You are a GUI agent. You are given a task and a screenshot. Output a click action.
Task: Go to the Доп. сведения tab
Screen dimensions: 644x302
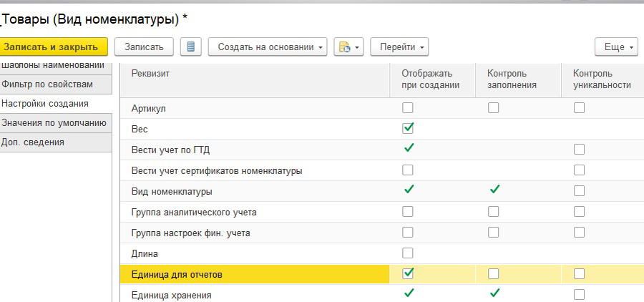click(x=33, y=142)
